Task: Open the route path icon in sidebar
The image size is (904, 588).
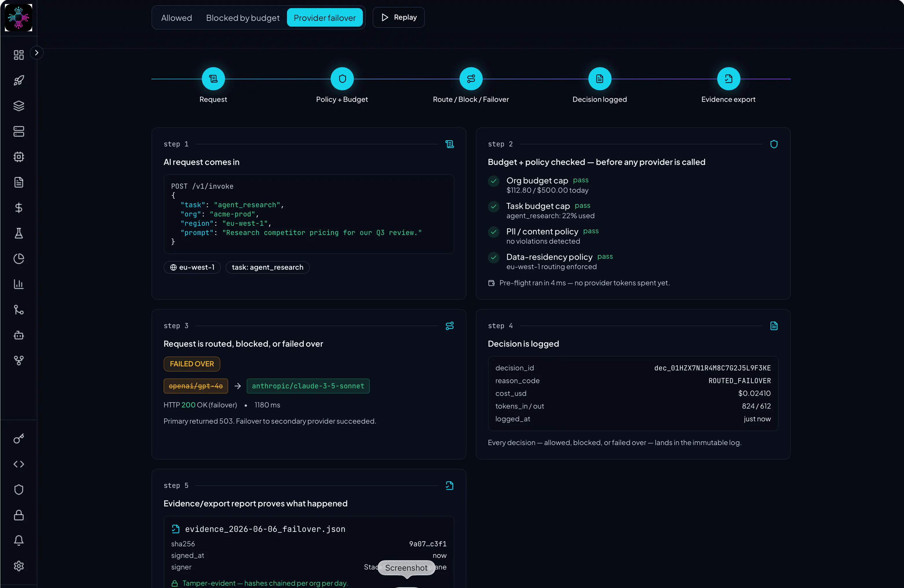Action: pos(19,310)
